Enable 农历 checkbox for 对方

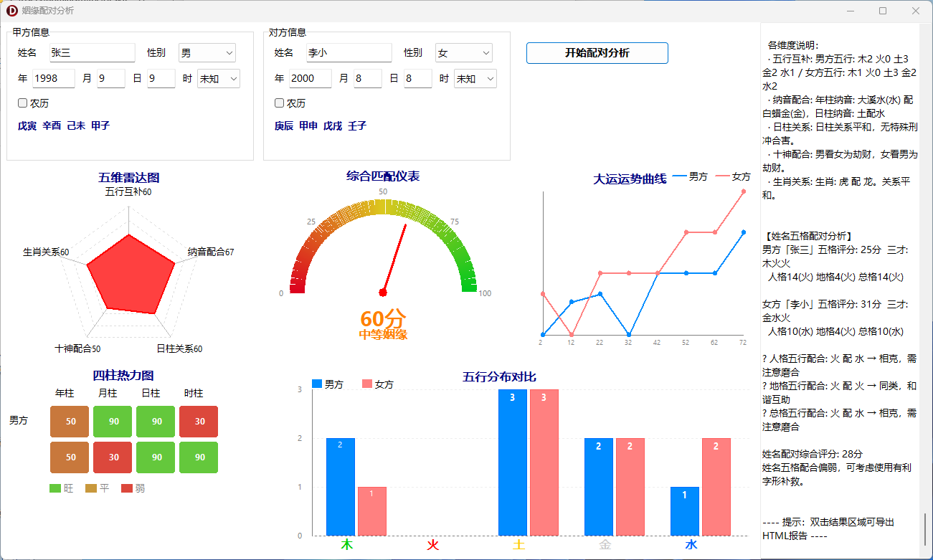pyautogui.click(x=279, y=103)
